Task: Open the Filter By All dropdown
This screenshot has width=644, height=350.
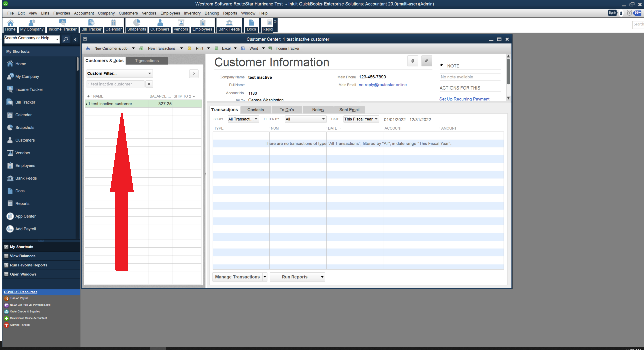Action: (305, 119)
